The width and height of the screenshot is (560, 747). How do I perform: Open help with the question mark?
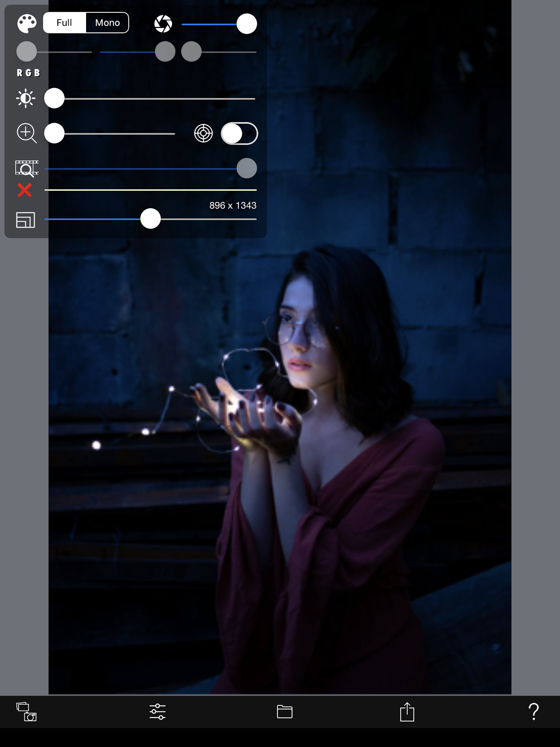534,711
